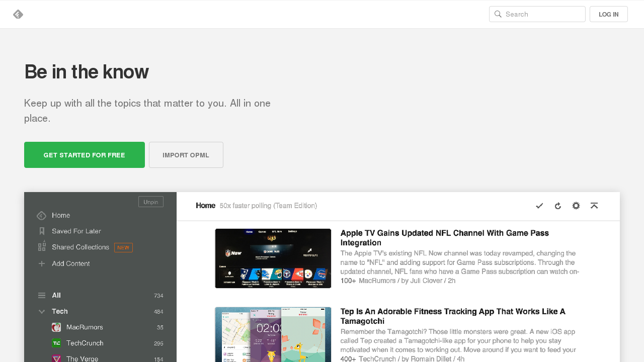Click the 734 unread count for All

point(158,296)
